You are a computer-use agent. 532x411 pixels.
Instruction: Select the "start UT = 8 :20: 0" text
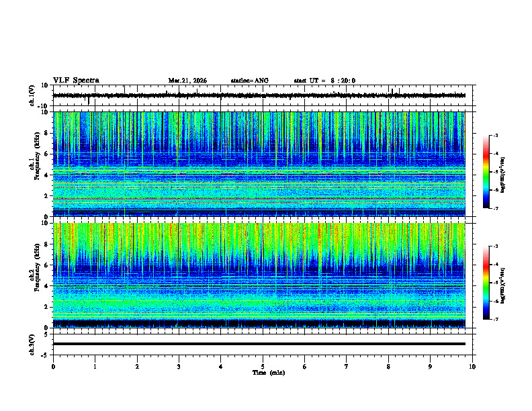324,81
